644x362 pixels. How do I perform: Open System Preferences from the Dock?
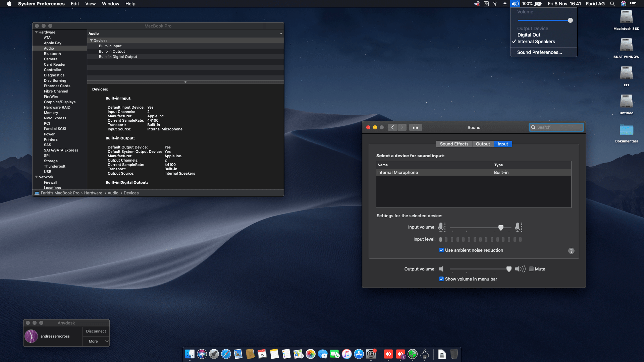click(x=371, y=354)
